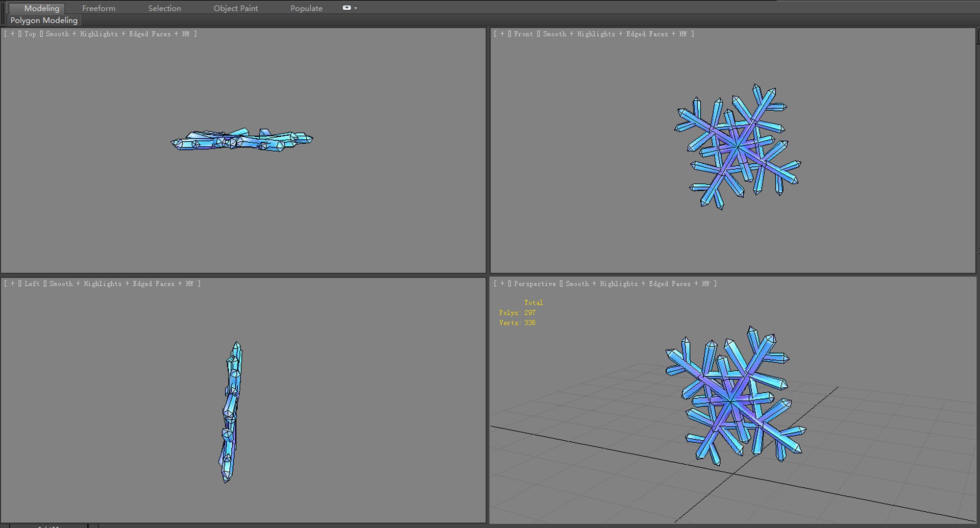The height and width of the screenshot is (528, 980).
Task: Open the [+] general menu in Perspective viewport
Action: 502,284
